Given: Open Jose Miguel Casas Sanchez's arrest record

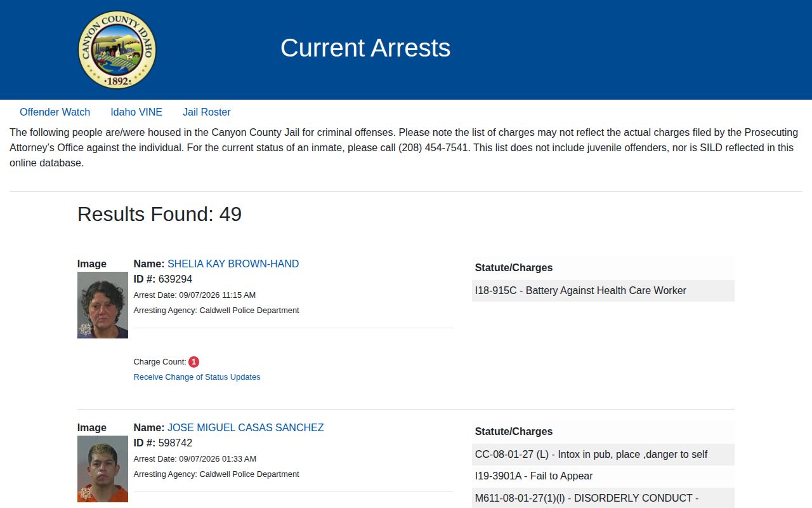Looking at the screenshot, I should 246,427.
